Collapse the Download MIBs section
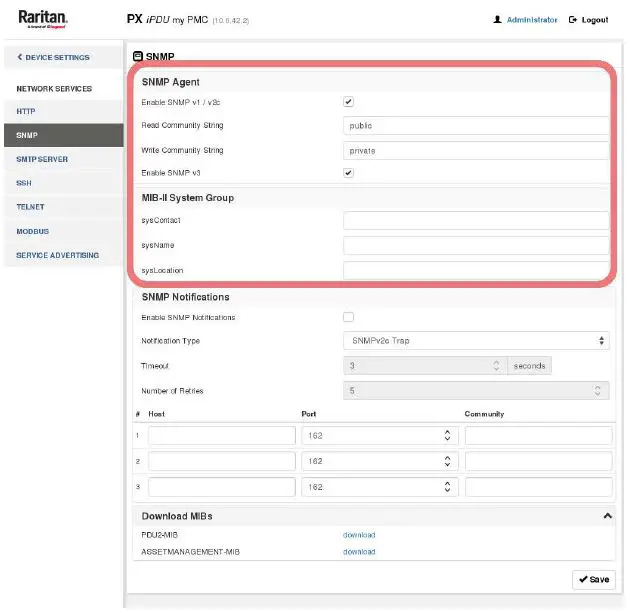This screenshot has height=613, width=630. point(608,516)
